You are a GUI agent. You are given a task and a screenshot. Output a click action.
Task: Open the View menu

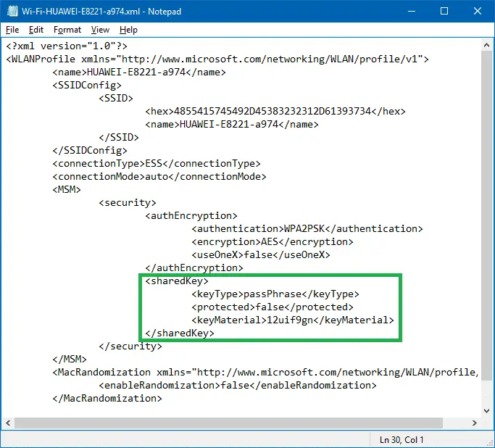point(100,30)
